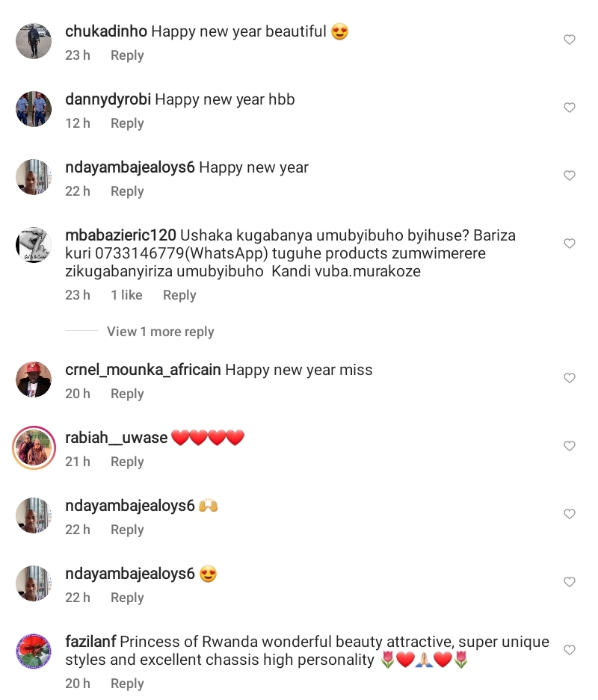This screenshot has height=700, width=598.
Task: Reply to fazilanf's comment
Action: tap(127, 684)
